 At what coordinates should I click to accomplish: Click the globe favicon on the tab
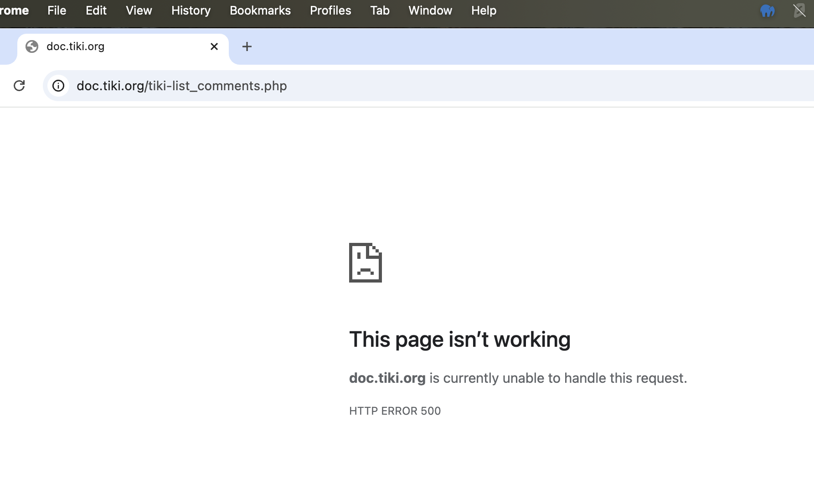coord(32,46)
